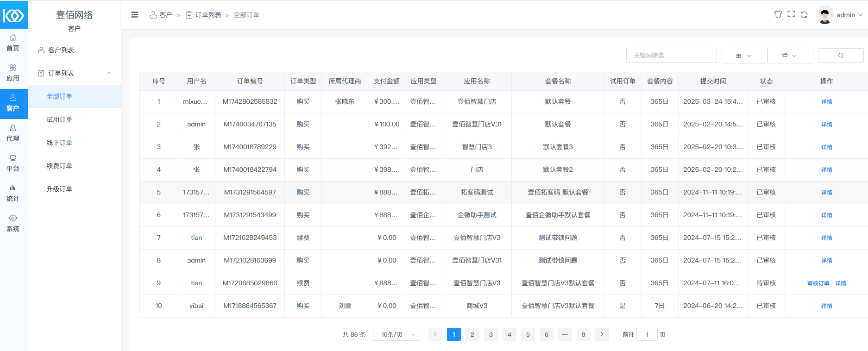868x351 pixels.
Task: Open the 应用 apps section
Action: [x=13, y=74]
